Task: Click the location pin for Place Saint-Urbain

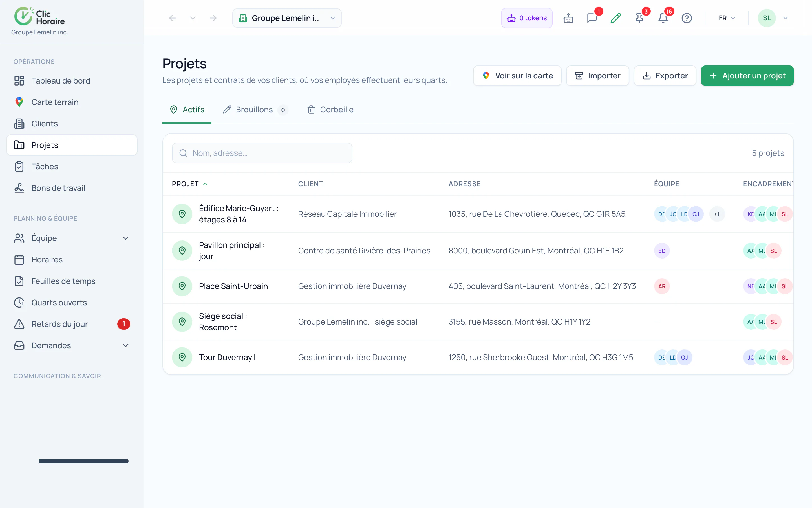Action: 182,286
